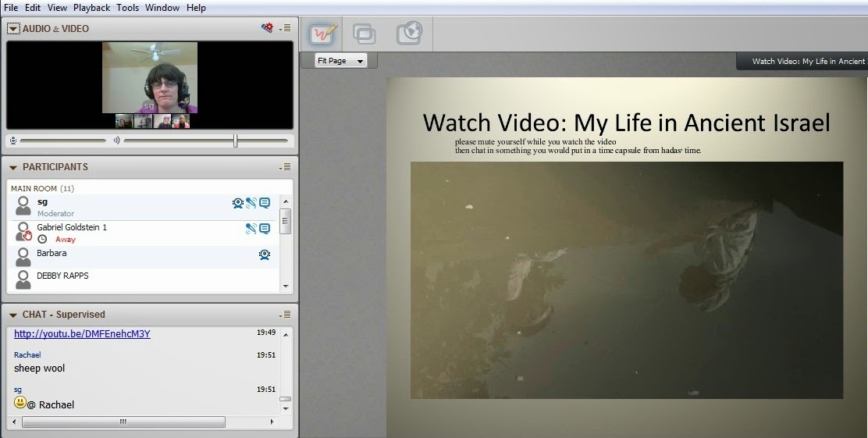
Task: Select participant name DEBBY RAPPS
Action: pos(62,275)
